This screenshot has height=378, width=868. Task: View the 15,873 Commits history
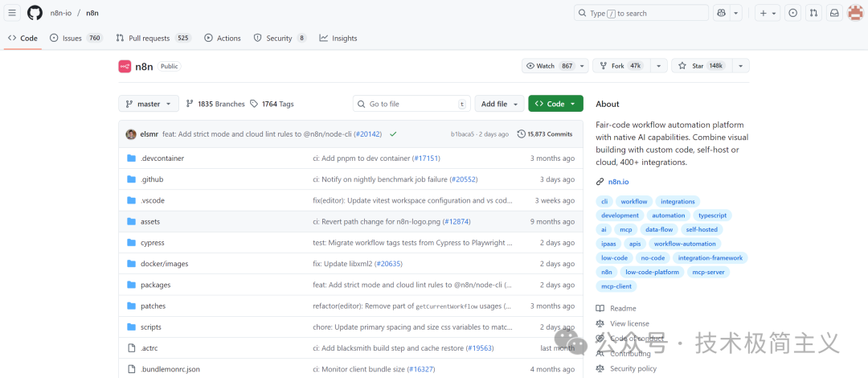(545, 134)
